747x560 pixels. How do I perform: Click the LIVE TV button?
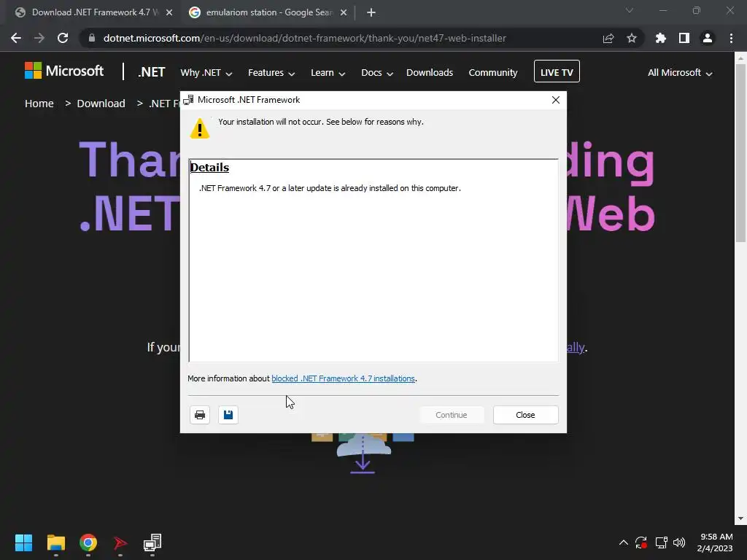(x=557, y=71)
